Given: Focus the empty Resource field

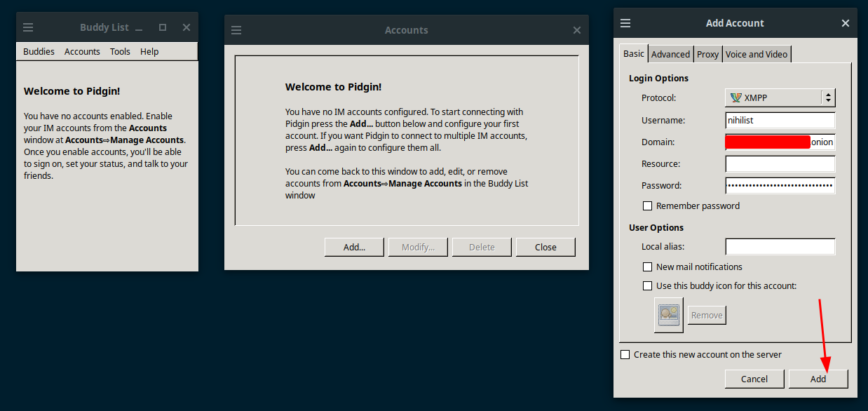Looking at the screenshot, I should [780, 163].
